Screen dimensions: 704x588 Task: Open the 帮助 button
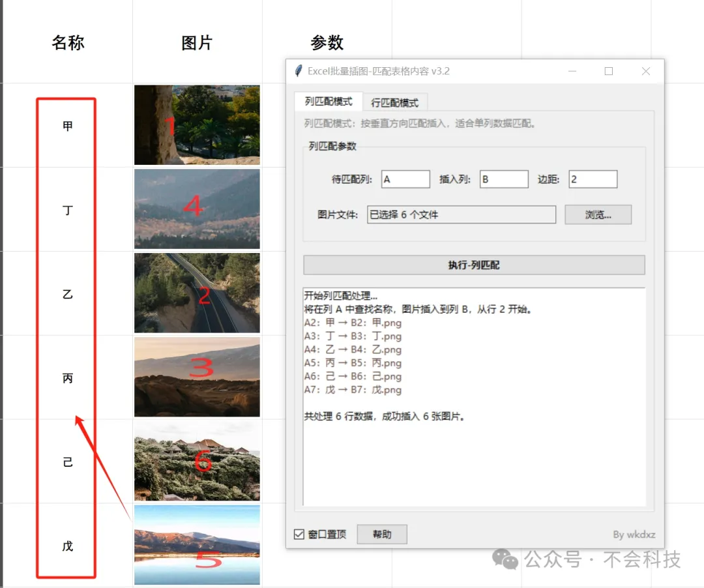382,534
